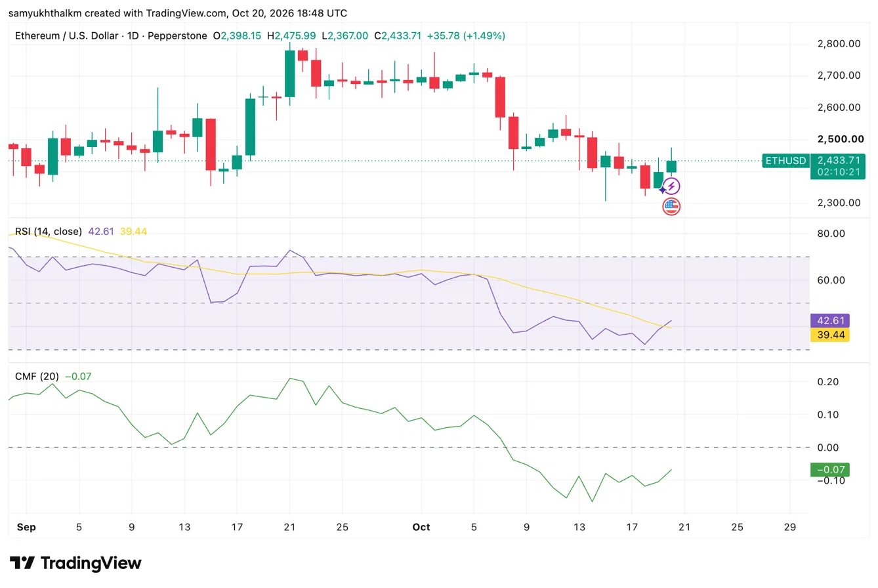Click the purple lightning event icon

(x=671, y=186)
